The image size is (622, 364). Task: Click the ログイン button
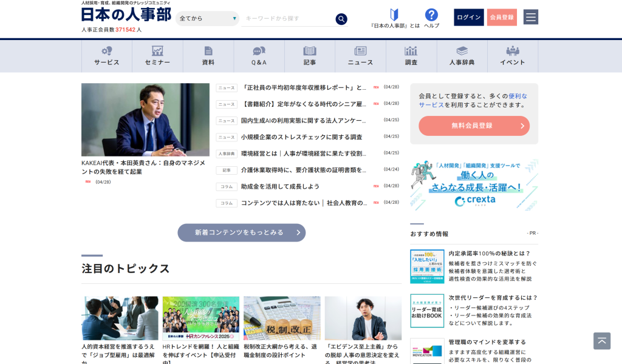(469, 18)
